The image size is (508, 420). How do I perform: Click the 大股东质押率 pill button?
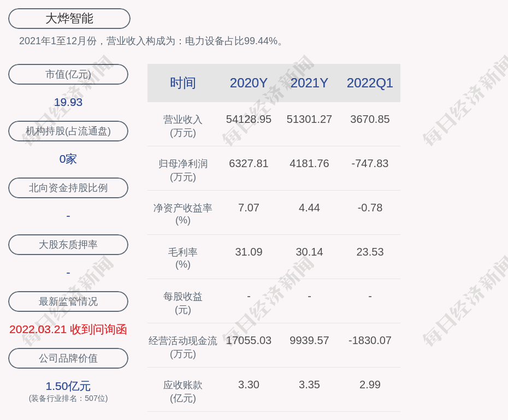(68, 245)
